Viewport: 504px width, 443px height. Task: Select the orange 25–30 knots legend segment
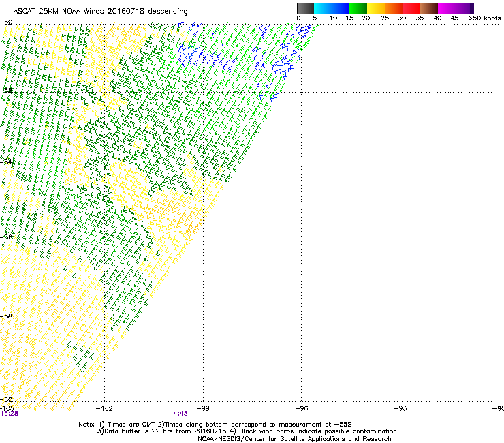(394, 8)
